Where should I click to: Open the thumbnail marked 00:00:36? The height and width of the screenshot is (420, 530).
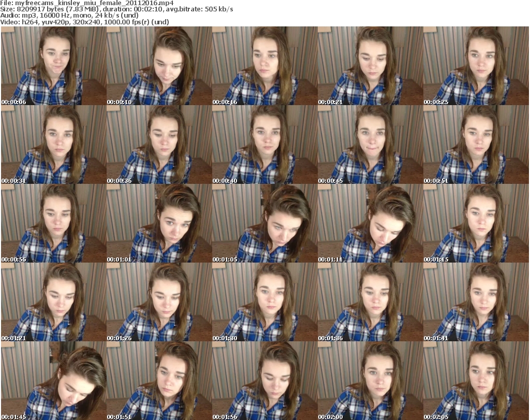pos(159,144)
